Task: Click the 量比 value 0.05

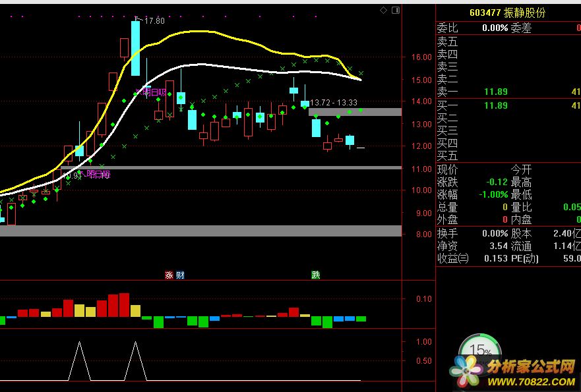Action: [572, 208]
